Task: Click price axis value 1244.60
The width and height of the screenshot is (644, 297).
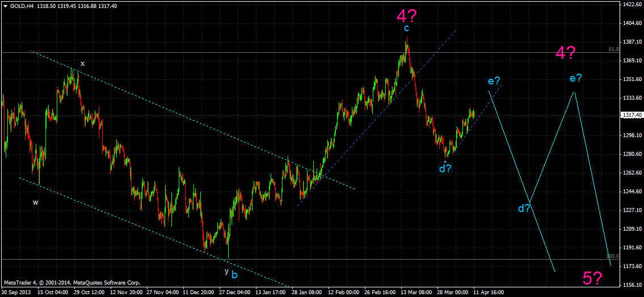Action: click(632, 192)
